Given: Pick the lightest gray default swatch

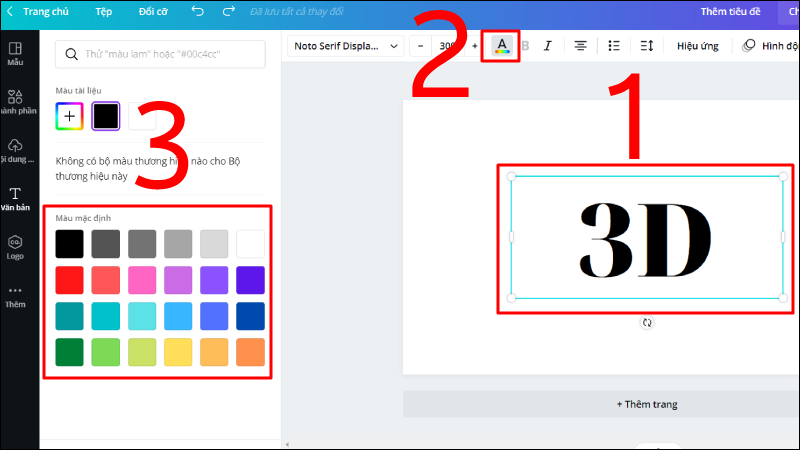Looking at the screenshot, I should 214,244.
